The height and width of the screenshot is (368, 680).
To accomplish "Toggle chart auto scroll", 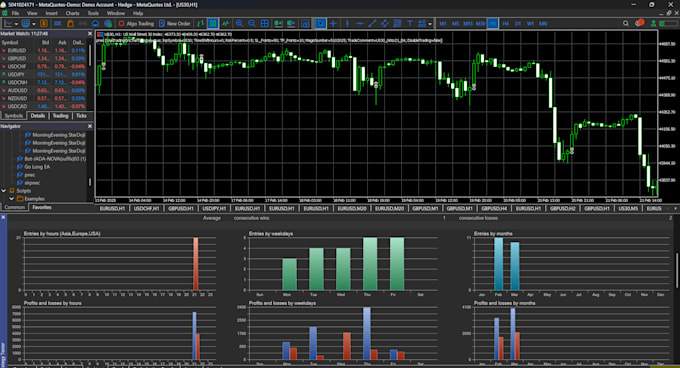I will point(278,23).
